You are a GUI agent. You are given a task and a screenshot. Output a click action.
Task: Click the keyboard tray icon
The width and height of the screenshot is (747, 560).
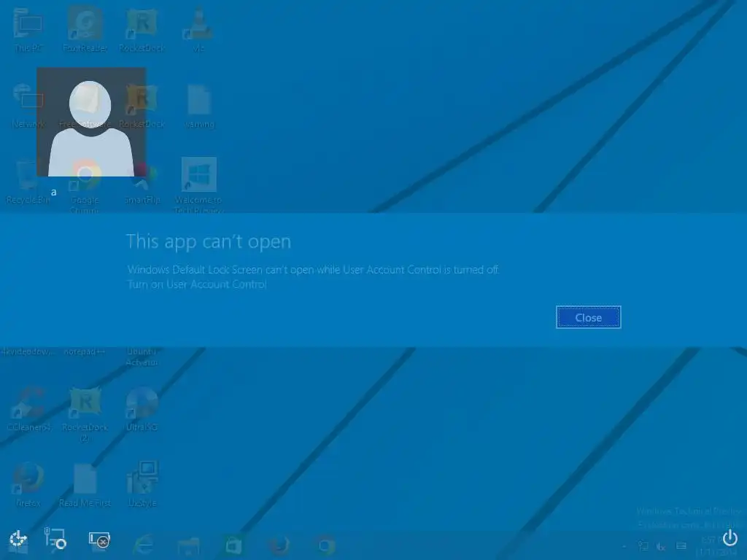click(x=681, y=545)
